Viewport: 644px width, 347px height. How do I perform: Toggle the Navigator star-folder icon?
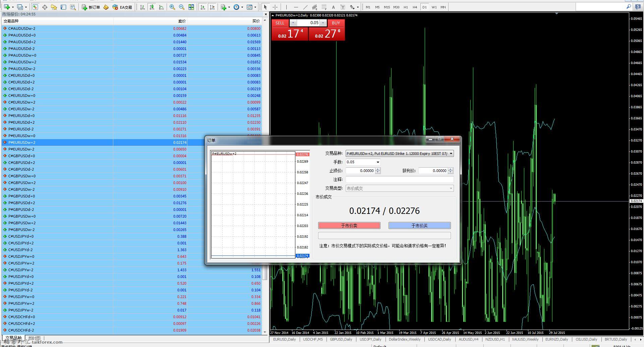(x=54, y=7)
